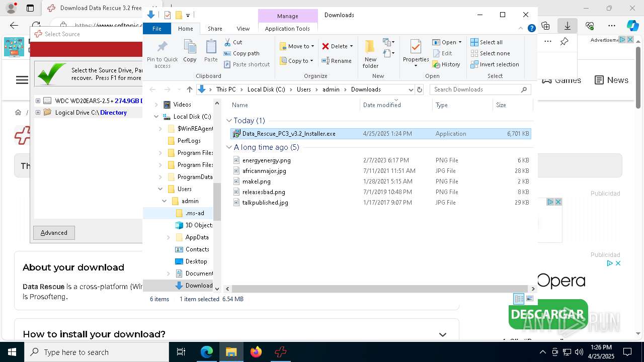Click the Search Downloads field
This screenshot has width=644, height=362.
tap(481, 89)
